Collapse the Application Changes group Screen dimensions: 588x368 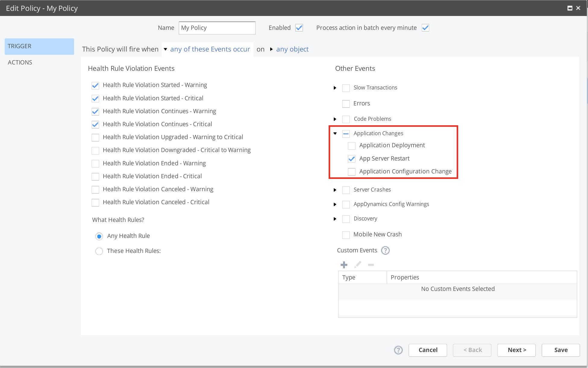[x=335, y=133]
